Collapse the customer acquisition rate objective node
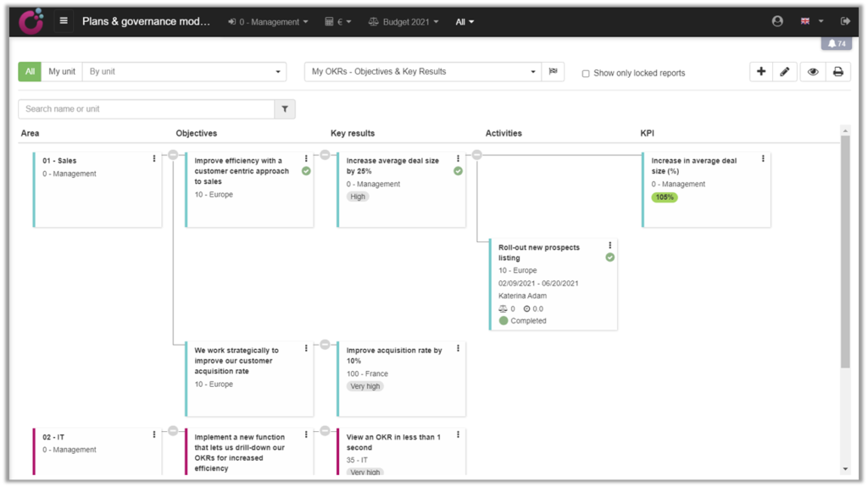 [325, 345]
